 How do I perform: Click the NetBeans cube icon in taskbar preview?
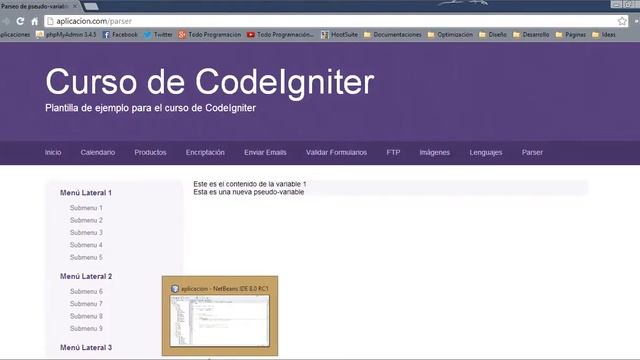coord(175,289)
